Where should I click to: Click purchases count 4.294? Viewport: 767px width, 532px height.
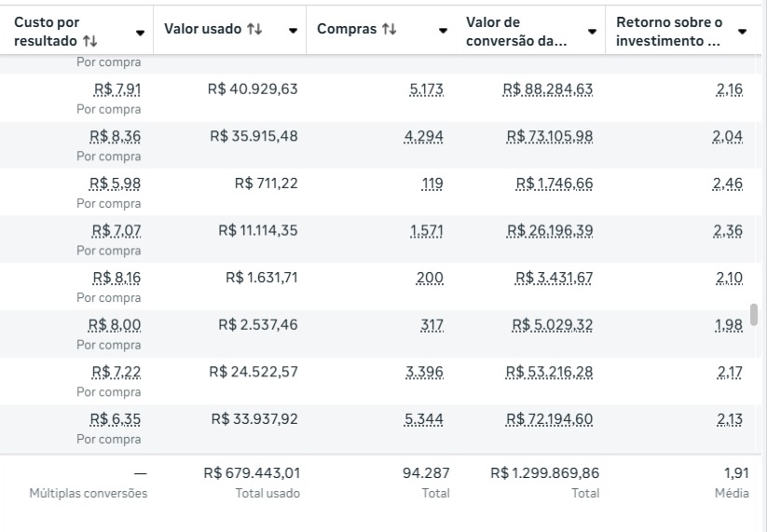coord(424,136)
